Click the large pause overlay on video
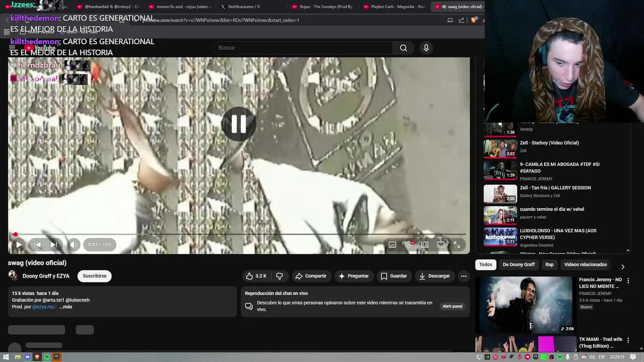Screen dimensions: 644x362 (x=238, y=124)
